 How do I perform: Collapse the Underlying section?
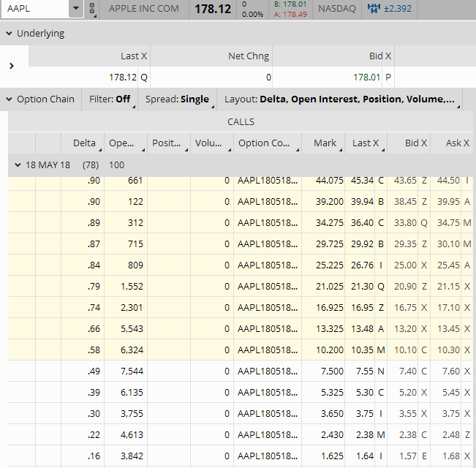point(9,34)
